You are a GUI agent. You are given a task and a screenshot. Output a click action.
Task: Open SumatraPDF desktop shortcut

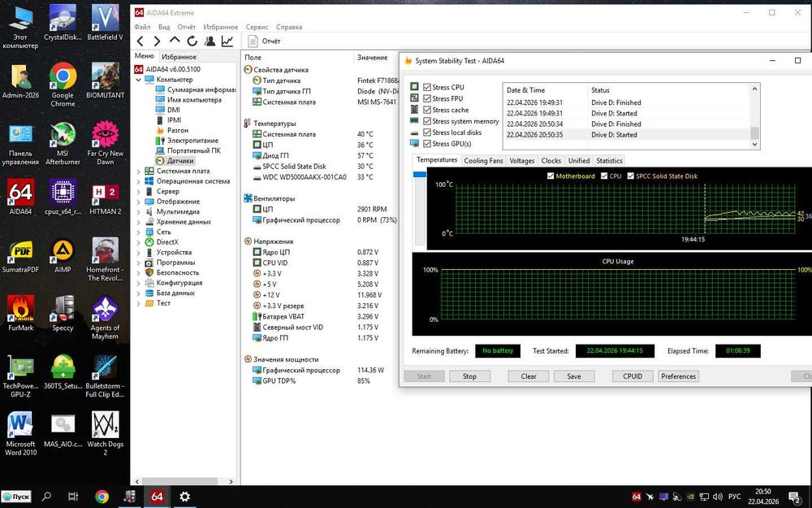[x=21, y=255]
